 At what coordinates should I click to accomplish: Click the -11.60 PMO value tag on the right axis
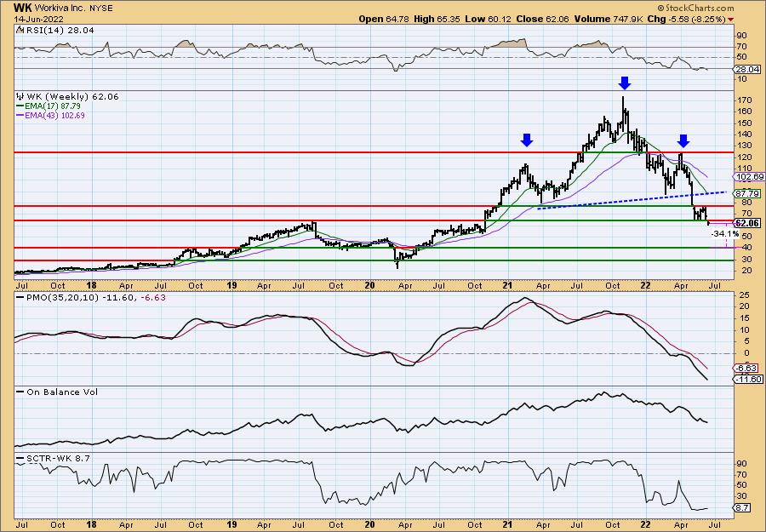point(749,380)
